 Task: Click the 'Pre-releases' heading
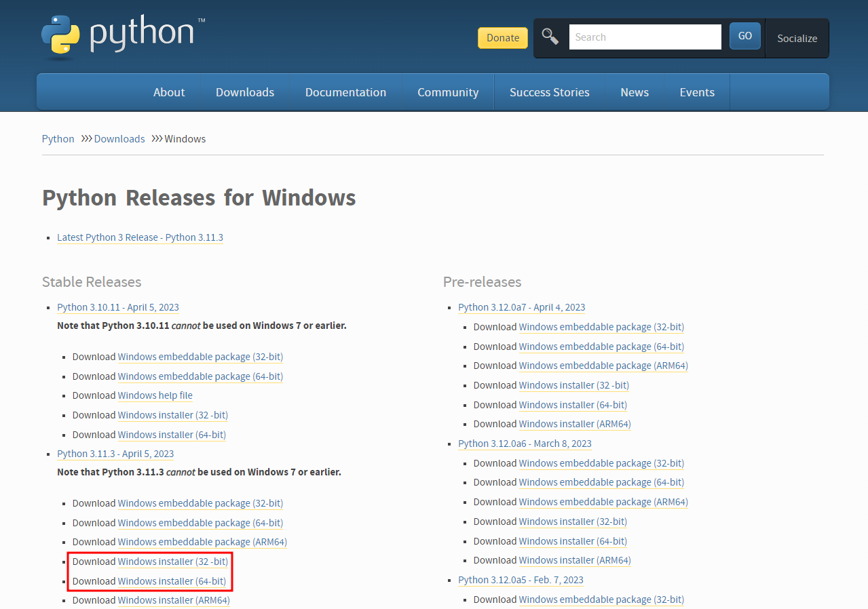click(x=483, y=282)
